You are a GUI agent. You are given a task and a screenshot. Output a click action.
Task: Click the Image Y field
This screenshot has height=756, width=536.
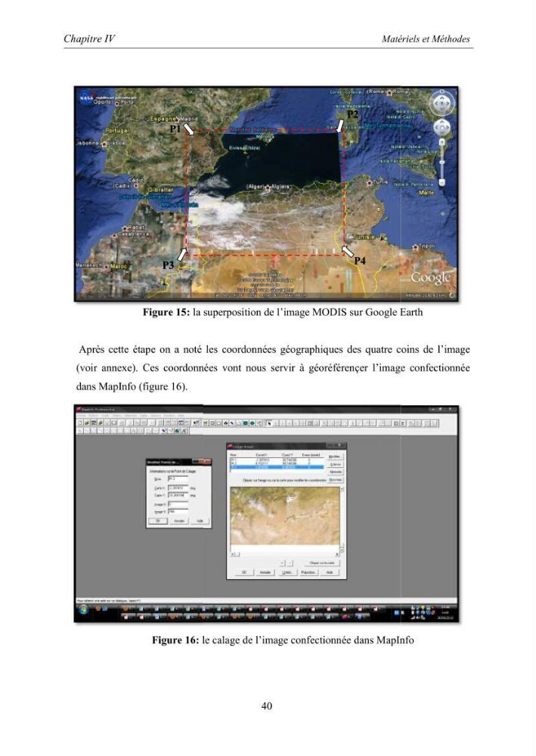point(178,511)
